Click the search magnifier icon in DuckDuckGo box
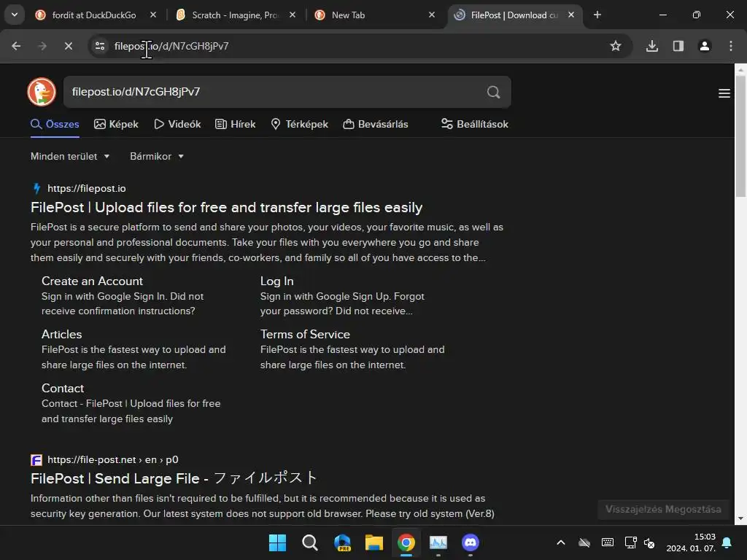Image resolution: width=747 pixels, height=560 pixels. point(494,92)
